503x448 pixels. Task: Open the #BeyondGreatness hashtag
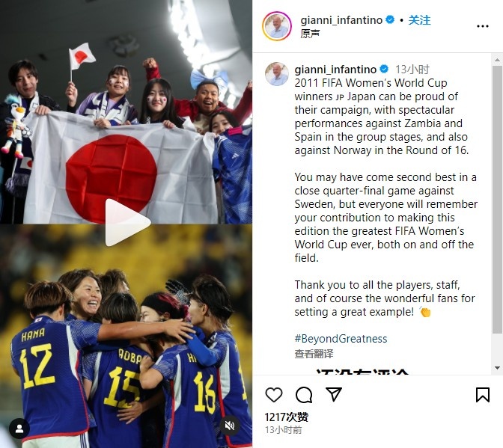341,339
